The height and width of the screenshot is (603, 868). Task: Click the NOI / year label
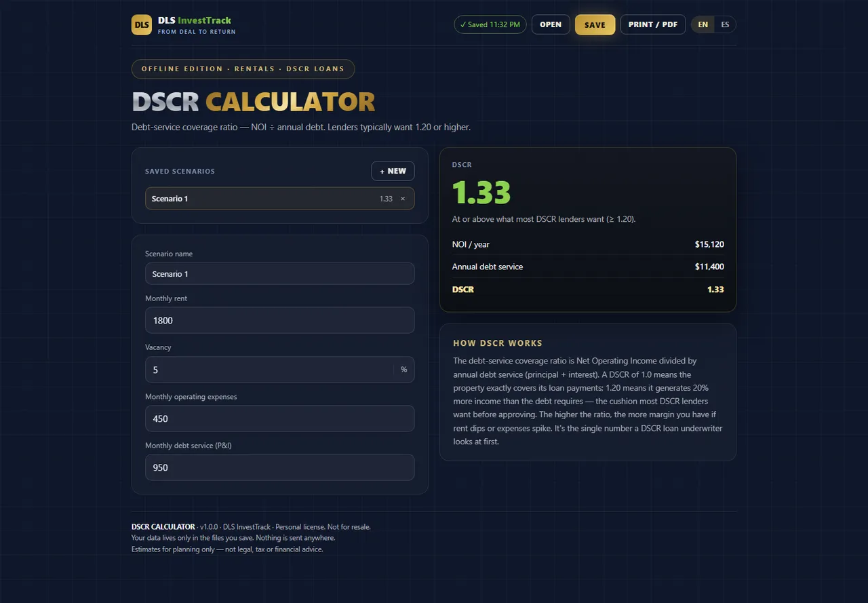click(x=471, y=244)
